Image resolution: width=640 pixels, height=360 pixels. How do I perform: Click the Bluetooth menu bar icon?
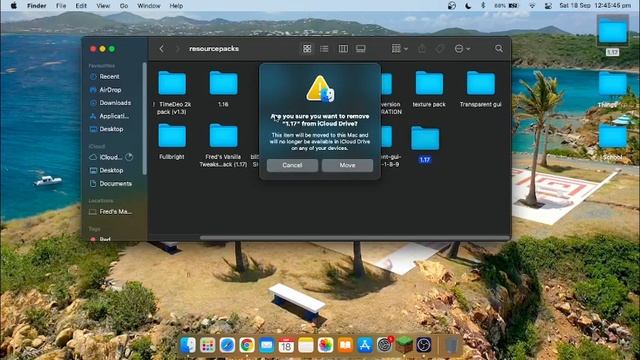pos(483,6)
